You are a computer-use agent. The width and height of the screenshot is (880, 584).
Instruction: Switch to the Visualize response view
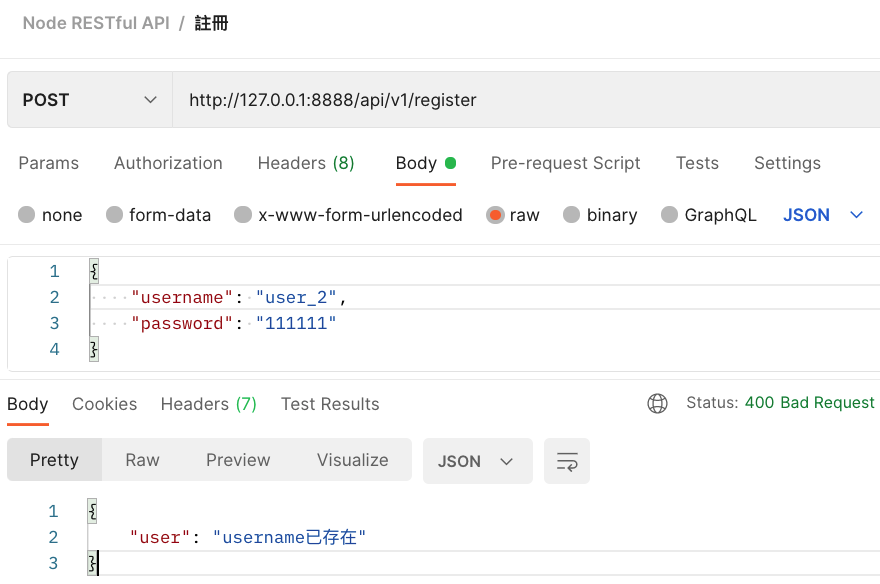352,460
